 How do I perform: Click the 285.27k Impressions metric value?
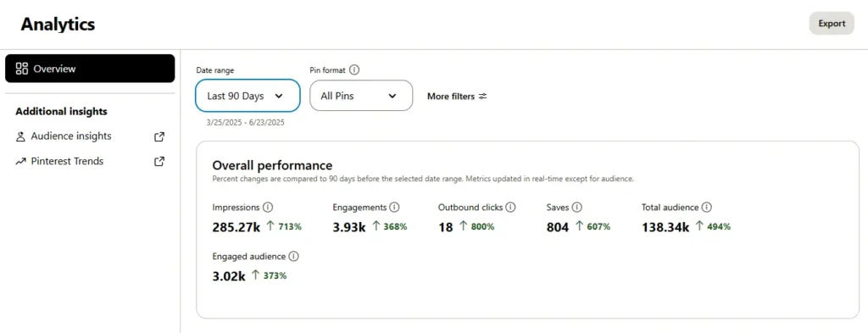(236, 227)
